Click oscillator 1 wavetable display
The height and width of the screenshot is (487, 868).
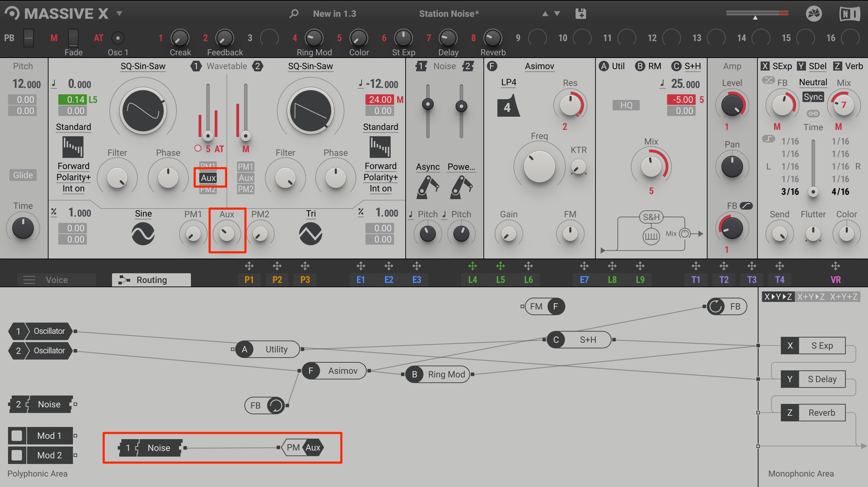(x=143, y=111)
